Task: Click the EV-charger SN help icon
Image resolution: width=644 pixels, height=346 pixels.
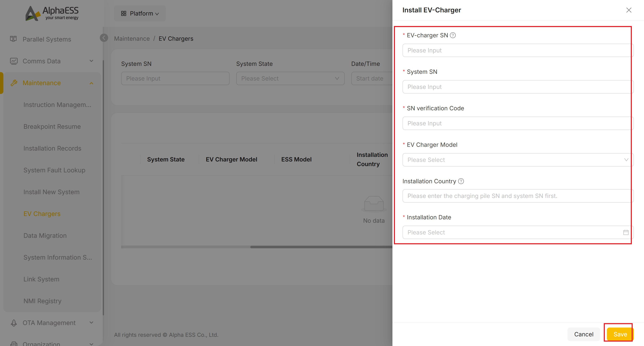Action: [453, 35]
